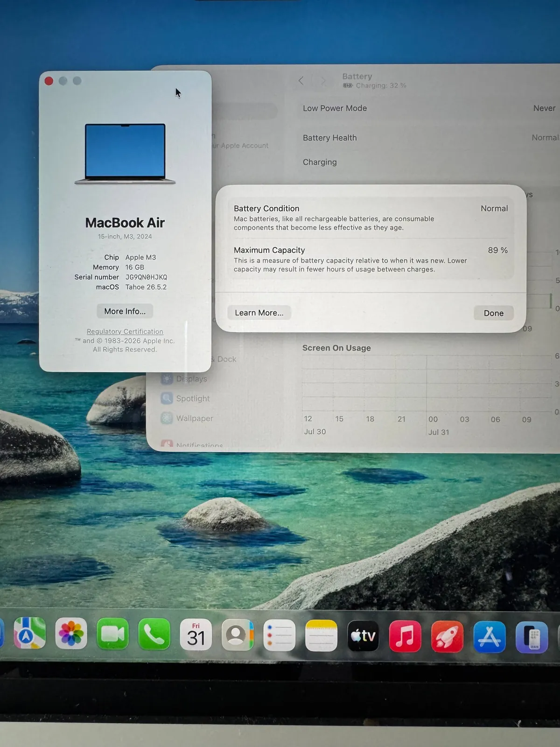Open the red rocket app icon

tap(447, 637)
